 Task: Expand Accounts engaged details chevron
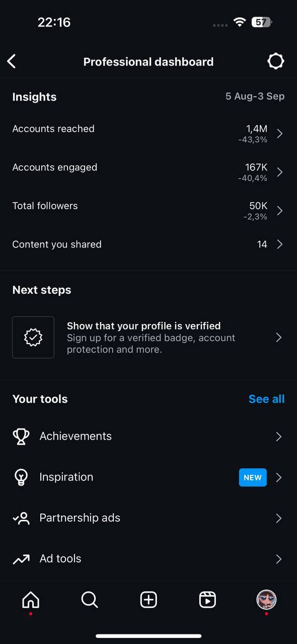coord(280,172)
